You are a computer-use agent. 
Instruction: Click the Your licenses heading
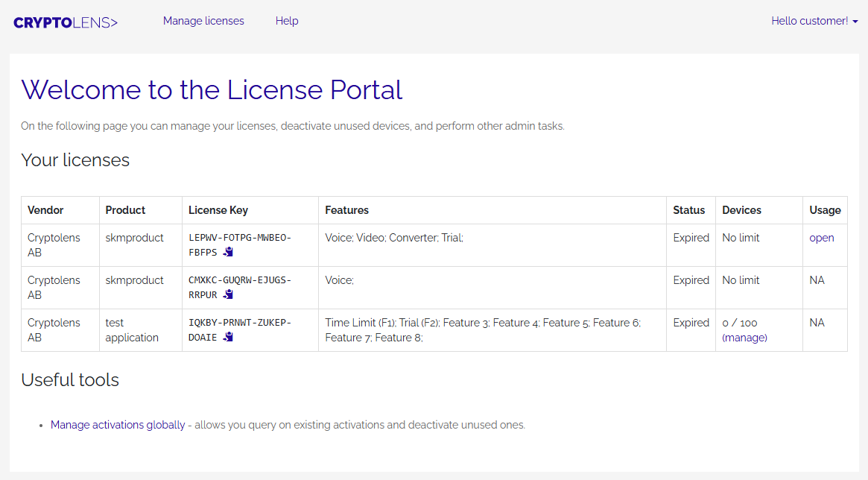coord(75,160)
